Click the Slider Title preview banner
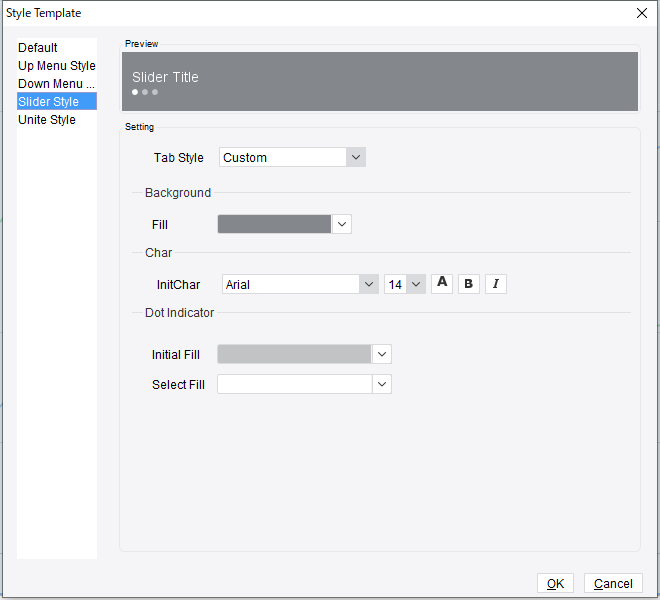 (380, 81)
